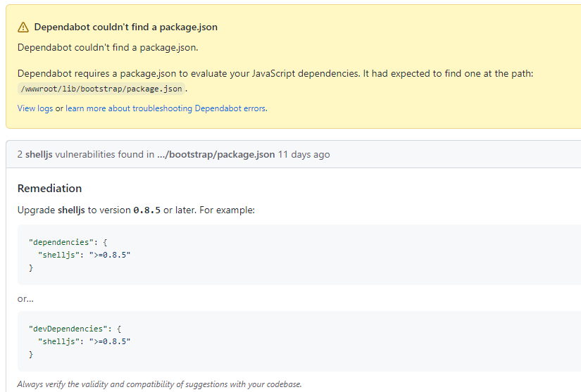Screen dimensions: 581x392
Task: Click the italic 'Always verify the validity' note
Action: tap(159, 384)
